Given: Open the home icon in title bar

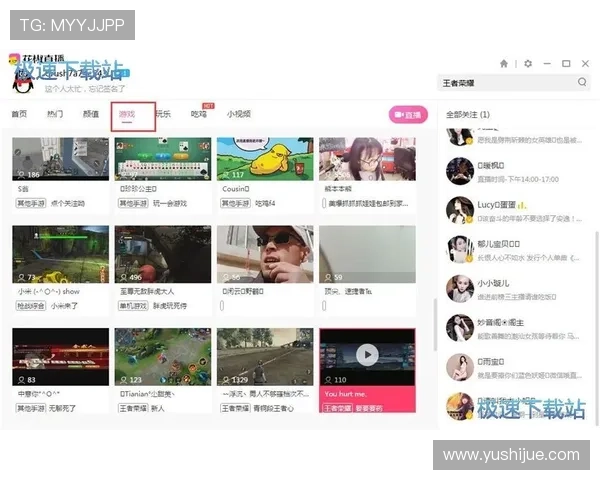Looking at the screenshot, I should pyautogui.click(x=504, y=64).
